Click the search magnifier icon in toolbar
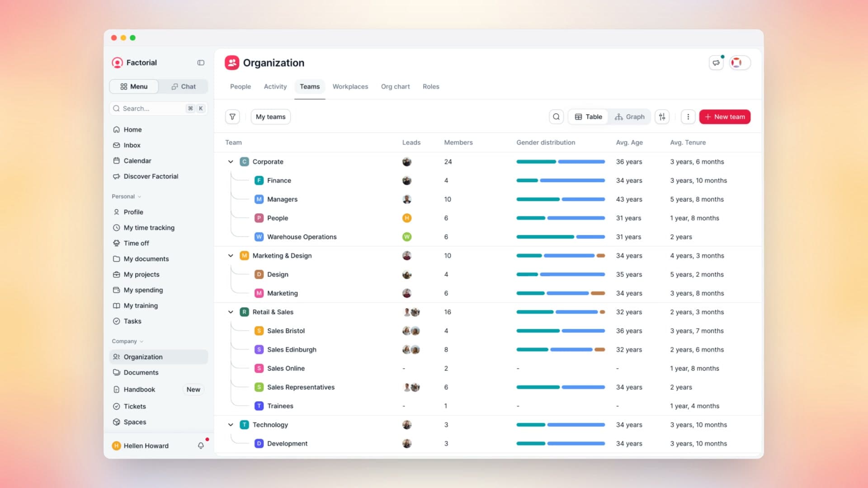This screenshot has height=488, width=868. (x=557, y=117)
